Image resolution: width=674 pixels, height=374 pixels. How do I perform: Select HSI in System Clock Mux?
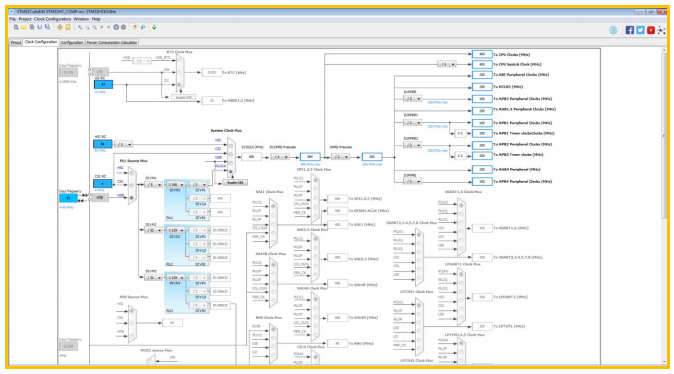(x=231, y=145)
